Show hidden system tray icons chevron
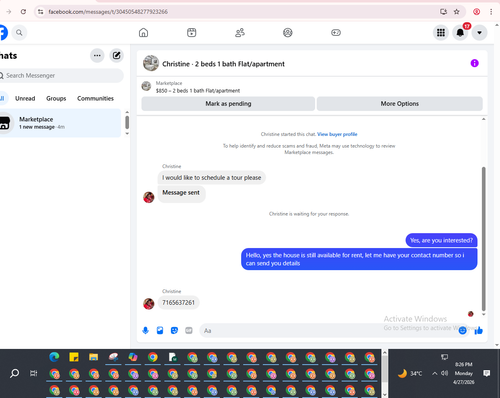The height and width of the screenshot is (398, 500). (434, 373)
